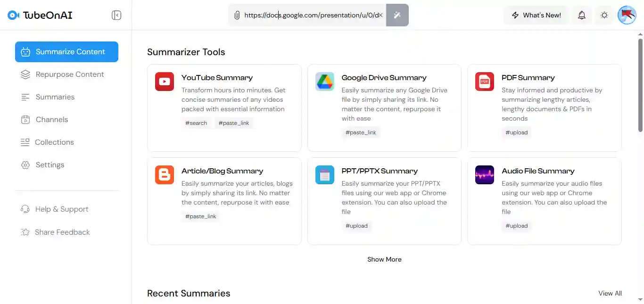Viewport: 644px width, 304px height.
Task: Toggle light/dark mode with sun icon
Action: click(x=604, y=15)
